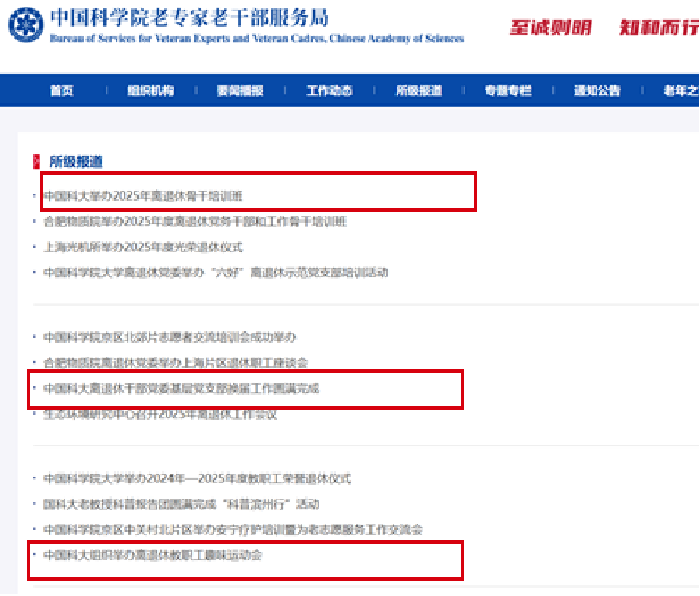Viewport: 700px width, 596px height.
Task: Open the 首页 home menu item
Action: click(x=62, y=90)
